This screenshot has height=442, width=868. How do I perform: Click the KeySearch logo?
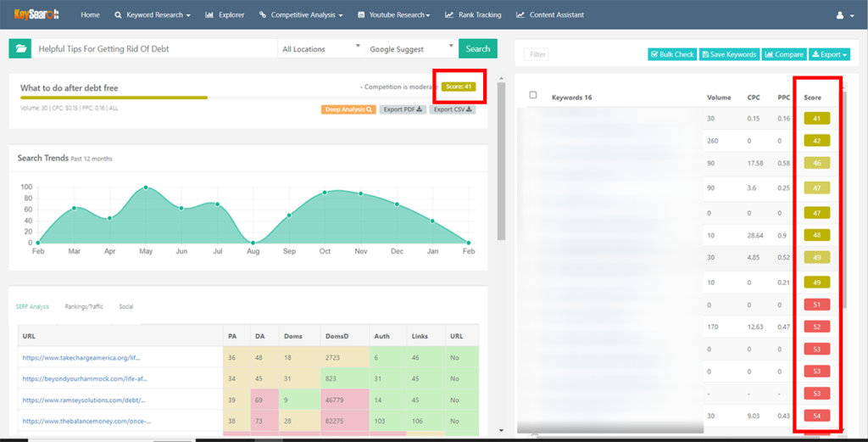(36, 14)
